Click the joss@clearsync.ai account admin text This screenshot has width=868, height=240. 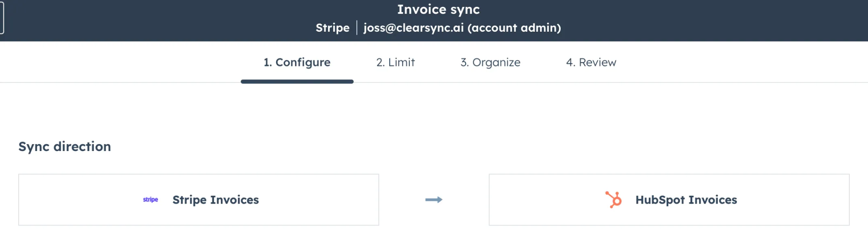pyautogui.click(x=462, y=28)
